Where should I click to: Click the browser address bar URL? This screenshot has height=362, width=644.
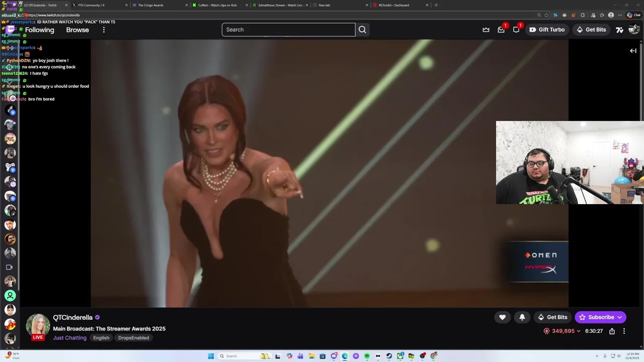54,15
